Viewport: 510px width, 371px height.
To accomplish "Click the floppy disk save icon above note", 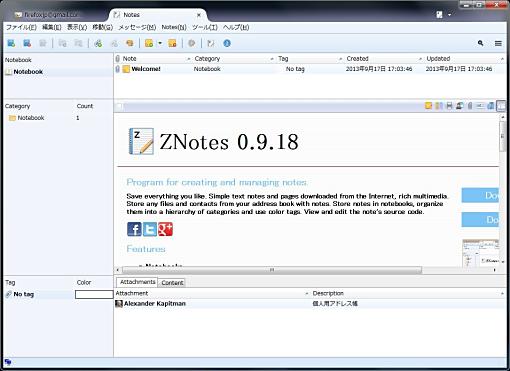I will [449, 106].
